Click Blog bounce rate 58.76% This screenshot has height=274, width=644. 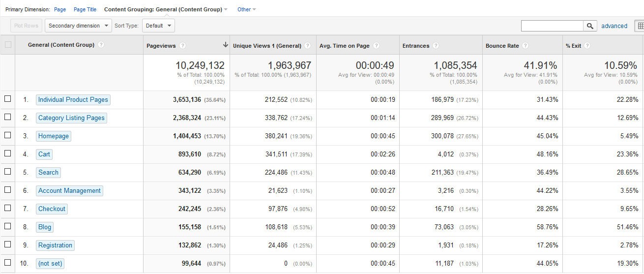548,227
